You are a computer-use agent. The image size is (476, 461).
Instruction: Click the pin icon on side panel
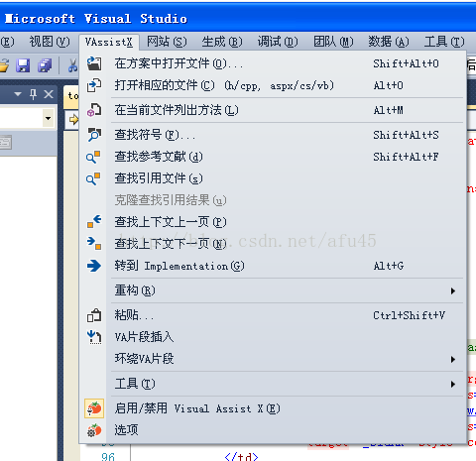click(x=33, y=94)
